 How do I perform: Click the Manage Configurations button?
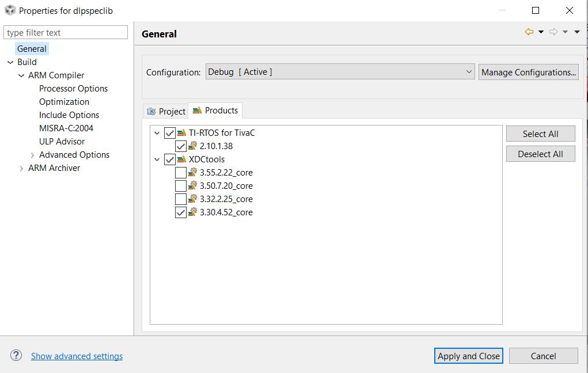(x=528, y=72)
